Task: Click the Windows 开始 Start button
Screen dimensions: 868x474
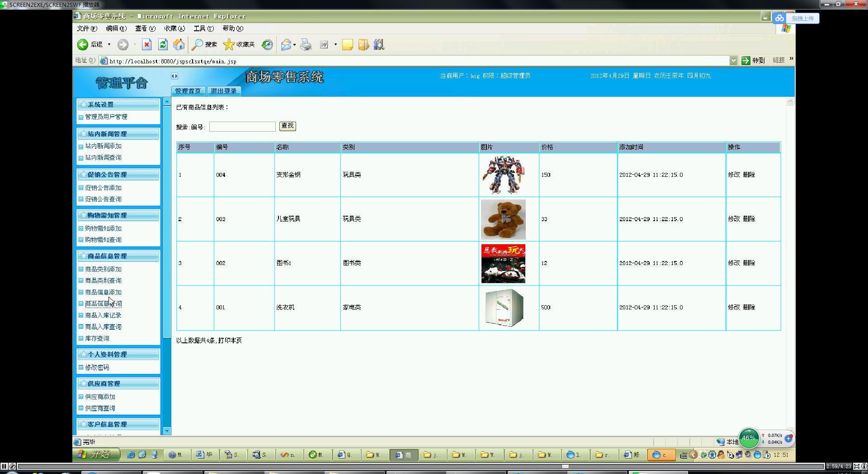Action: coord(97,455)
